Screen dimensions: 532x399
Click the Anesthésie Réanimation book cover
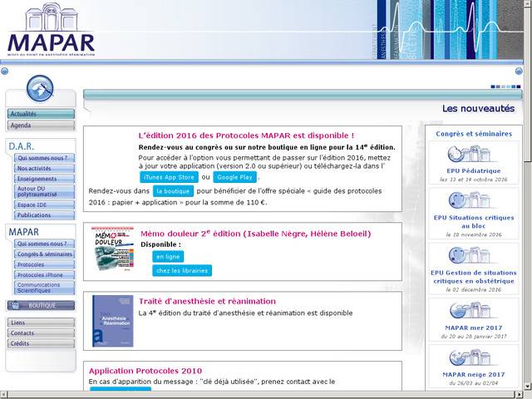coord(113,321)
